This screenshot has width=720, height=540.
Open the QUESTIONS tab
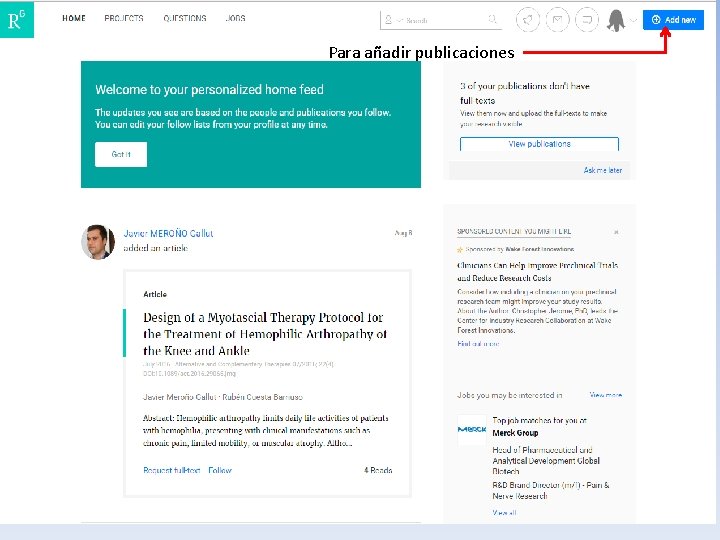(x=185, y=18)
